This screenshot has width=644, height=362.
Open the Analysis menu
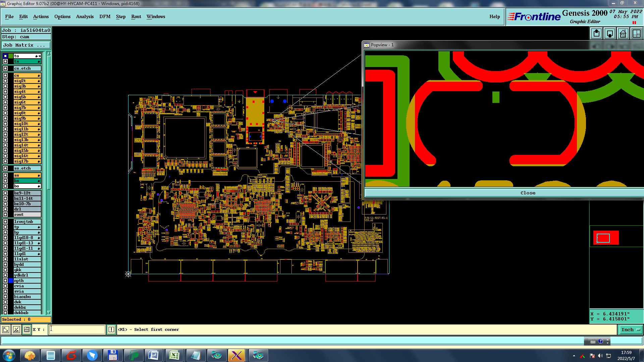tap(85, 16)
